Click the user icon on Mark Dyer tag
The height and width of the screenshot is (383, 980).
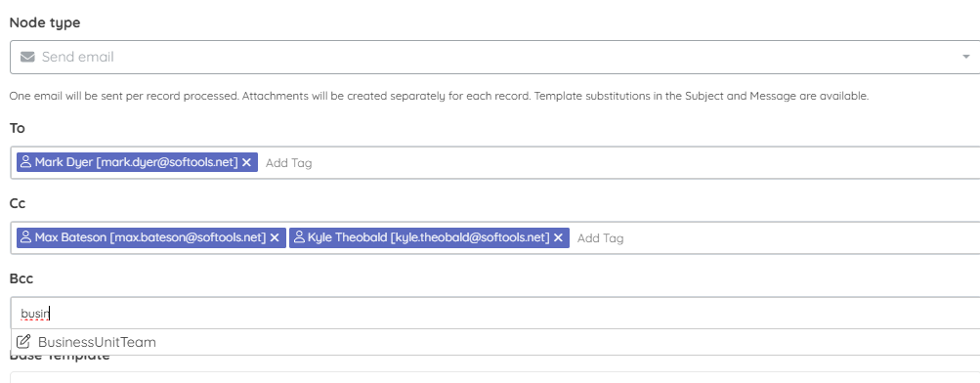pyautogui.click(x=25, y=162)
